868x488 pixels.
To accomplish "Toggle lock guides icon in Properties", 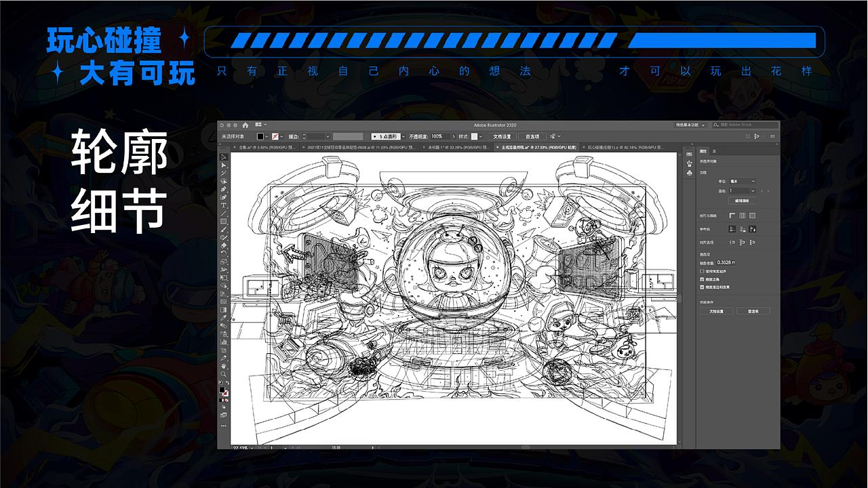I will pos(743,229).
